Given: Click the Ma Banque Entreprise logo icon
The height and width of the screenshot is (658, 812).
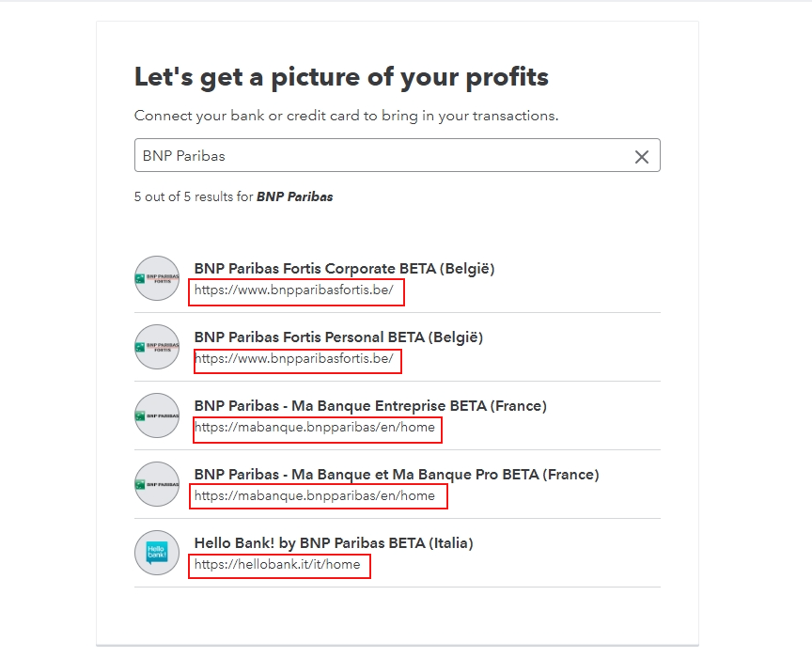Looking at the screenshot, I should [157, 415].
